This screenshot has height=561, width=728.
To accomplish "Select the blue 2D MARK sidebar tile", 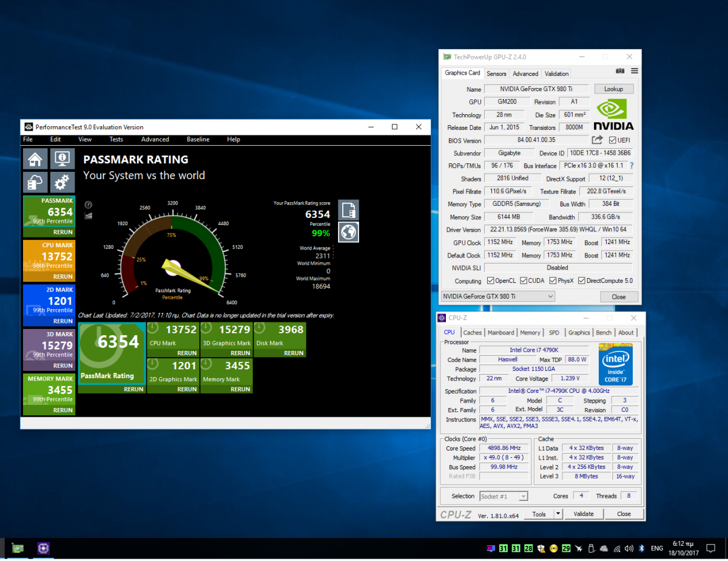I will [x=49, y=305].
